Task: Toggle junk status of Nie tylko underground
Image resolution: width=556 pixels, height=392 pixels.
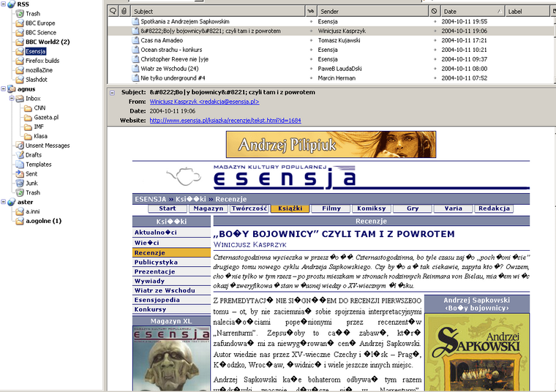Action: [x=435, y=78]
